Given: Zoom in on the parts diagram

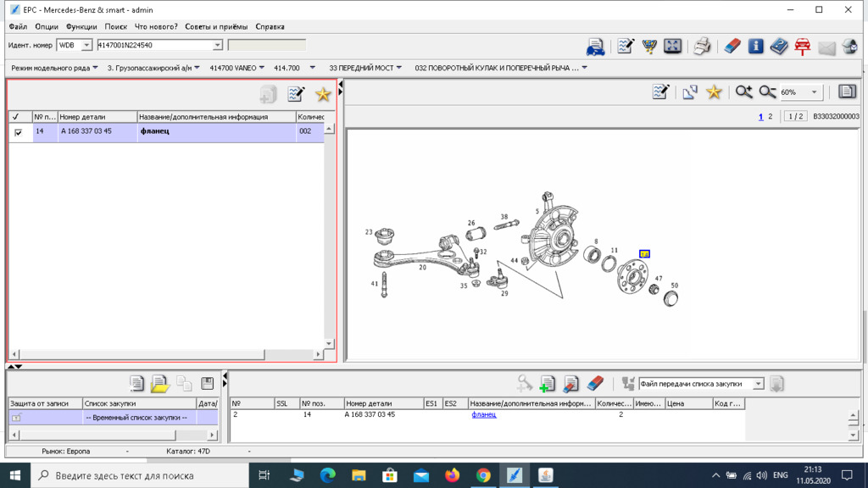Looking at the screenshot, I should tap(743, 91).
